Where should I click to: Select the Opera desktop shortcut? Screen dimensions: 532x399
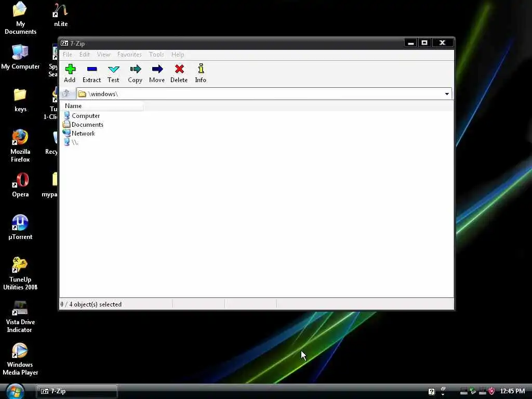tap(20, 185)
